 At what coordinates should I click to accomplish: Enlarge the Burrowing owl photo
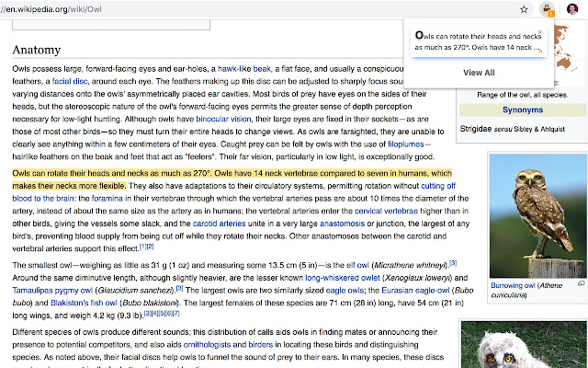(x=537, y=216)
